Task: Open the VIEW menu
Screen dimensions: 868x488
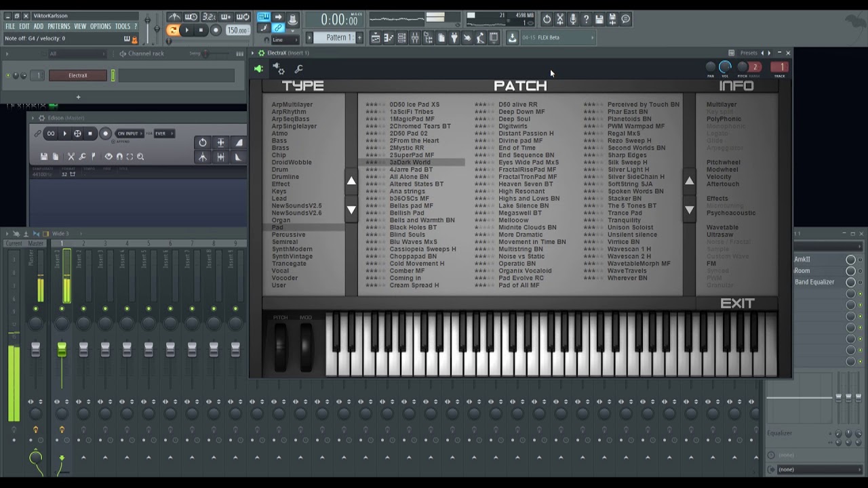Action: [80, 26]
